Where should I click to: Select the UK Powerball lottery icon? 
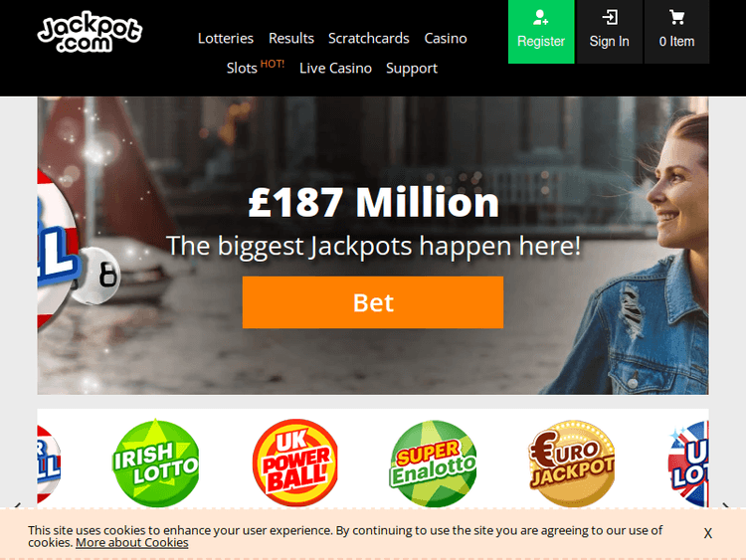coord(295,463)
